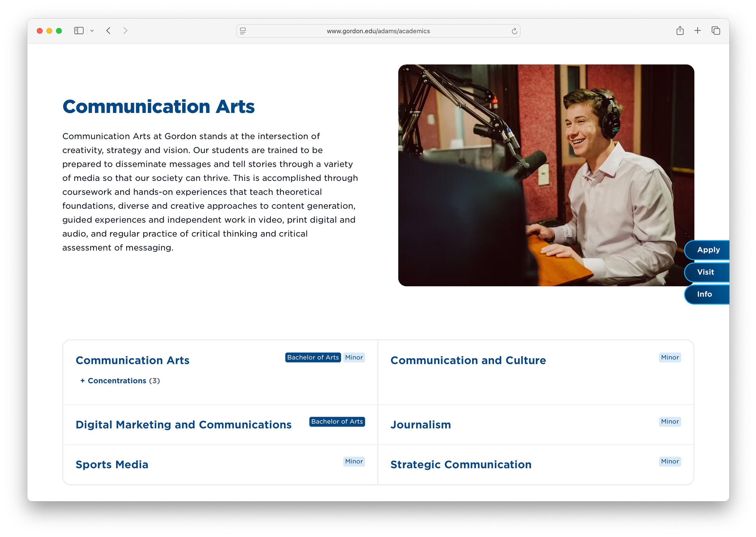This screenshot has width=756, height=537.
Task: Open the Share icon menu
Action: pyautogui.click(x=679, y=31)
